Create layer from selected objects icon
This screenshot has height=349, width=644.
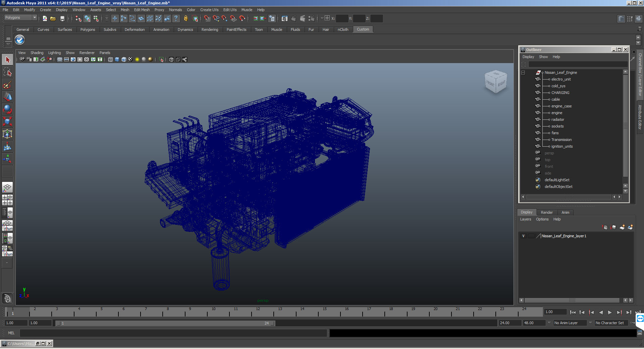pyautogui.click(x=631, y=227)
